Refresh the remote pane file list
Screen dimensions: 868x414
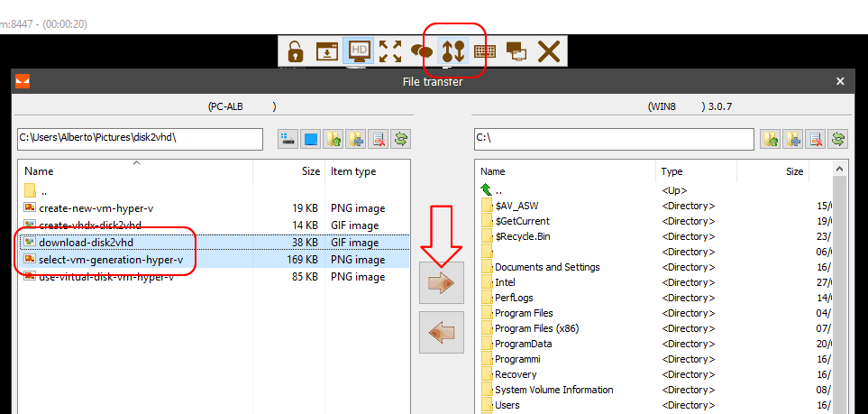[838, 139]
